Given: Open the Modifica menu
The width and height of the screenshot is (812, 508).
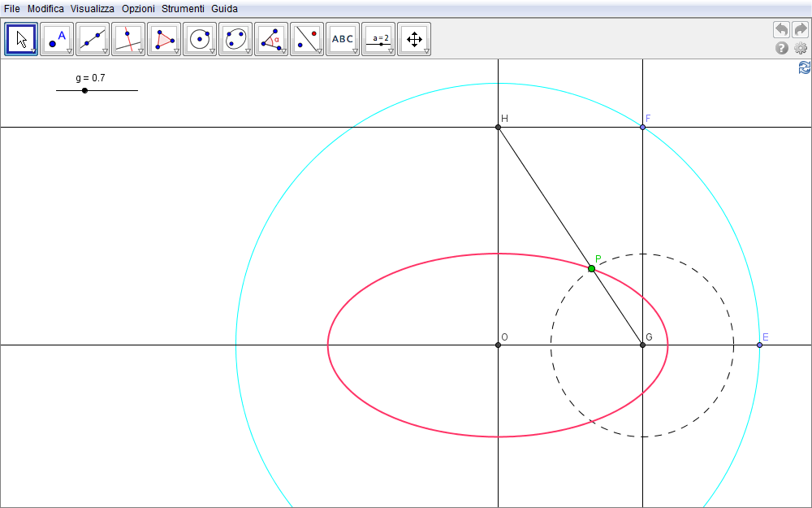Looking at the screenshot, I should (45, 9).
